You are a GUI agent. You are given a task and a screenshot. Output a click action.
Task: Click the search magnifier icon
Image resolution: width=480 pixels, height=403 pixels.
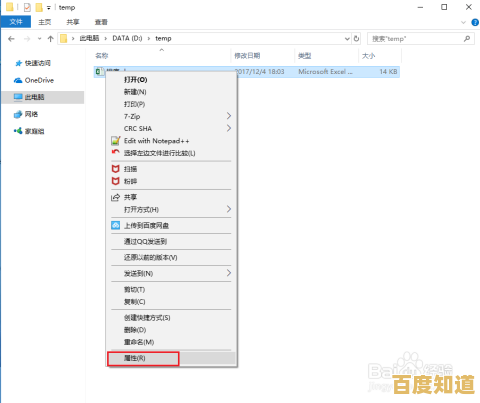(x=467, y=39)
